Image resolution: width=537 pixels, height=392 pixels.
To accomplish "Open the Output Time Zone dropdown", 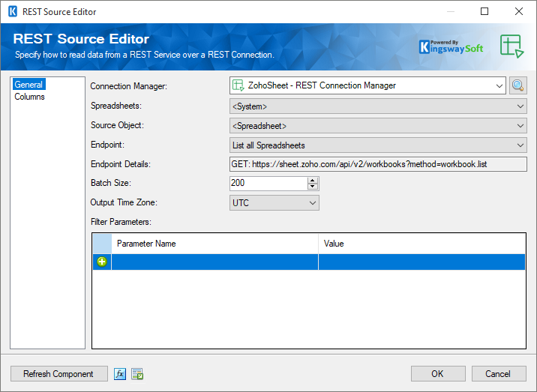I will (274, 203).
